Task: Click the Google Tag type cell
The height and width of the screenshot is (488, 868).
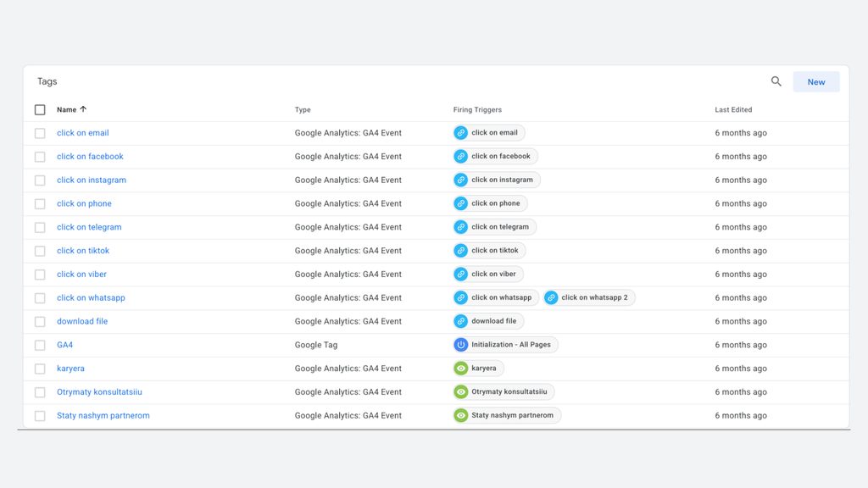Action: coord(316,345)
